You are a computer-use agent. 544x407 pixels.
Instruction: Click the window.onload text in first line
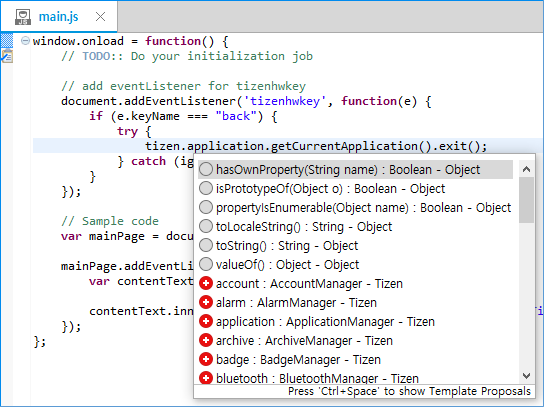78,41
